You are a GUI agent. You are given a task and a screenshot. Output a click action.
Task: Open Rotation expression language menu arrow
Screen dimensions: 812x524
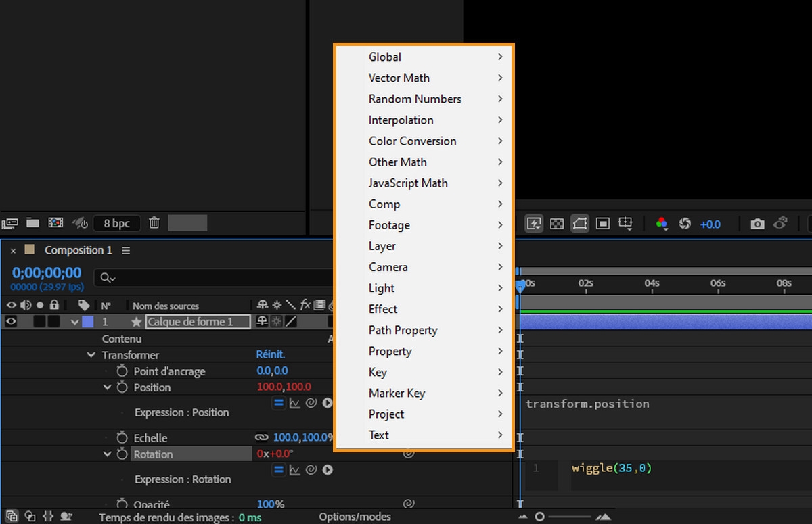pyautogui.click(x=328, y=469)
